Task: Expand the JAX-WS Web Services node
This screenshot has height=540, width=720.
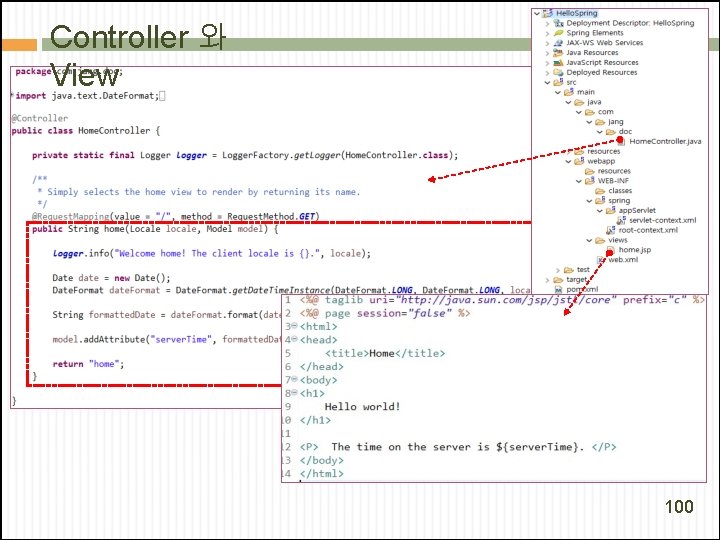Action: [x=547, y=43]
